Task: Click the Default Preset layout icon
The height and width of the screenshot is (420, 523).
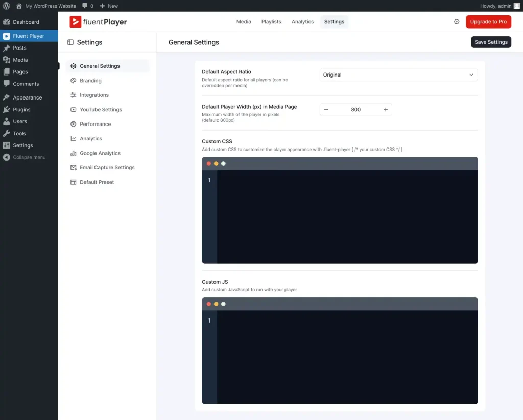Action: [x=73, y=182]
